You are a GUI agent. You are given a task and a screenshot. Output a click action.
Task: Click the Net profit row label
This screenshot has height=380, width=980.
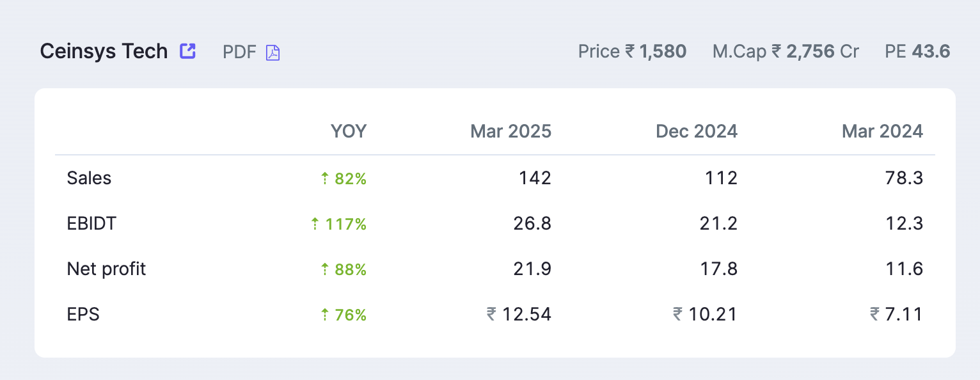click(x=106, y=269)
